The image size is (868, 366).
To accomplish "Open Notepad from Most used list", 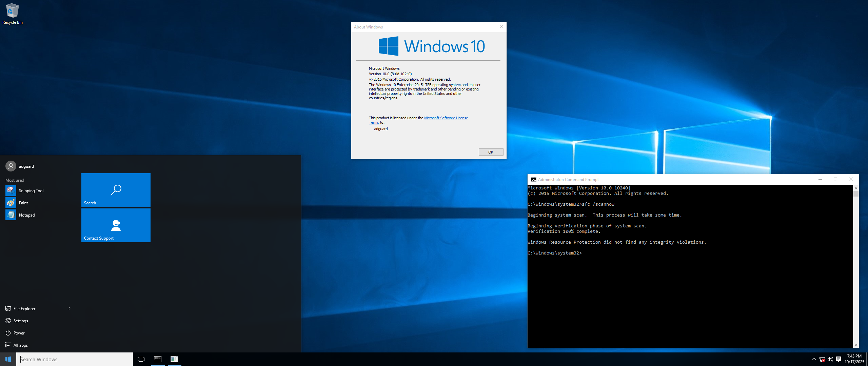I will [26, 215].
